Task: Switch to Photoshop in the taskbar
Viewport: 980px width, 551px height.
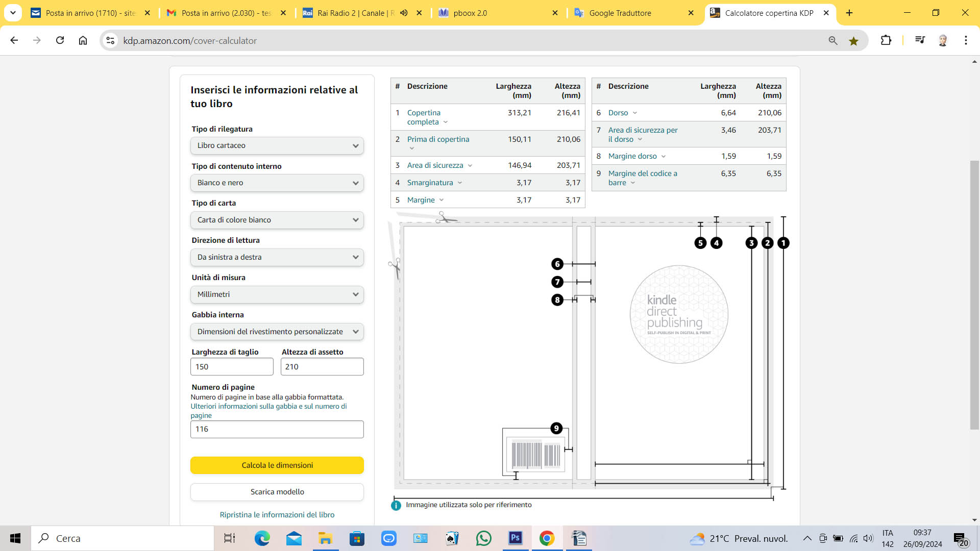Action: [x=515, y=538]
